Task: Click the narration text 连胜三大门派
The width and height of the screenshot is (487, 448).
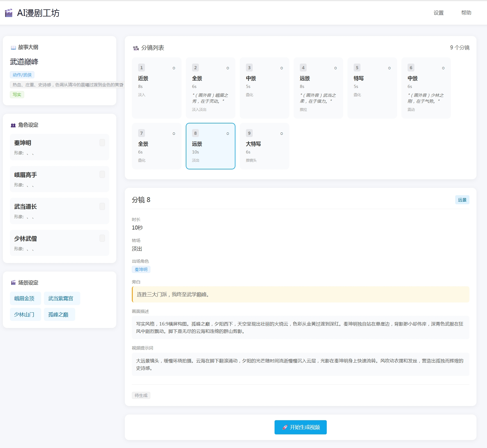Action: pyautogui.click(x=173, y=295)
